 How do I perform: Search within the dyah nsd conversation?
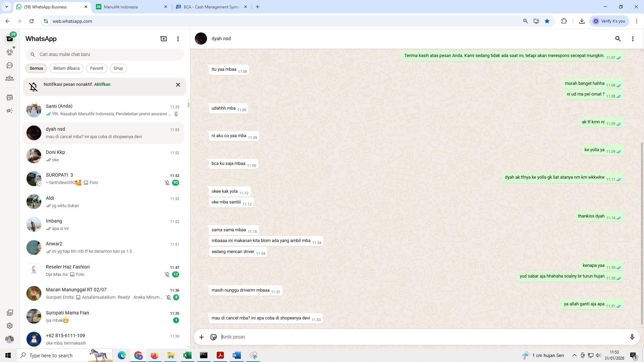(x=618, y=39)
